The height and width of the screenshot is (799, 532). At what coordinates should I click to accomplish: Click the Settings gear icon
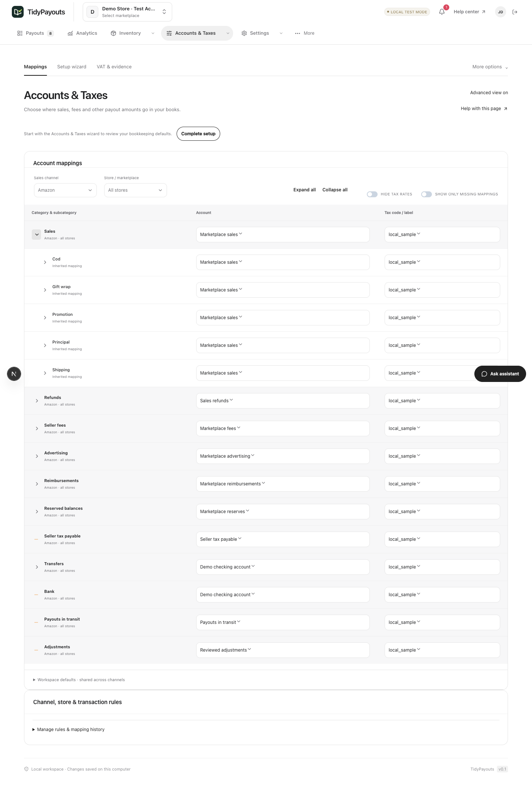(244, 33)
